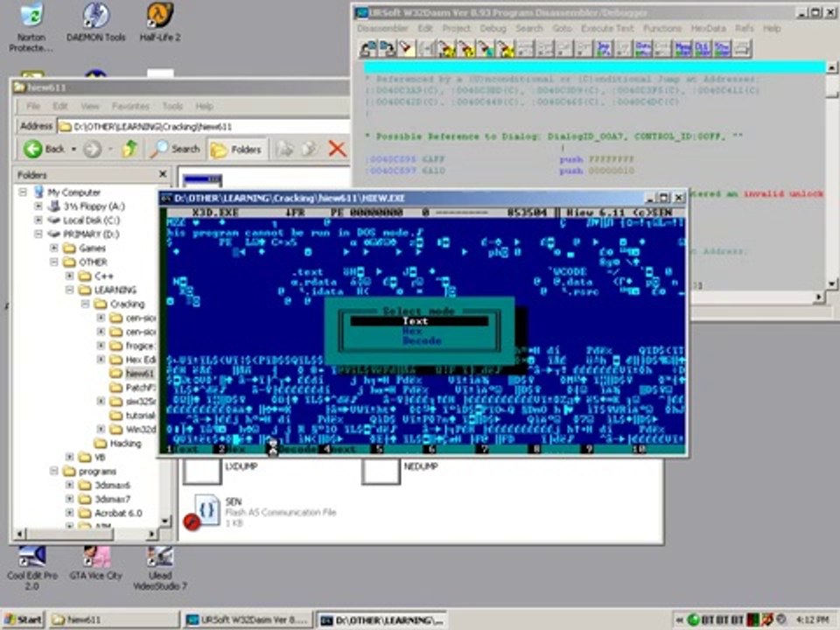The height and width of the screenshot is (630, 840).
Task: Click the Hex Data toolbar icon in W32Dasm
Action: click(x=643, y=48)
